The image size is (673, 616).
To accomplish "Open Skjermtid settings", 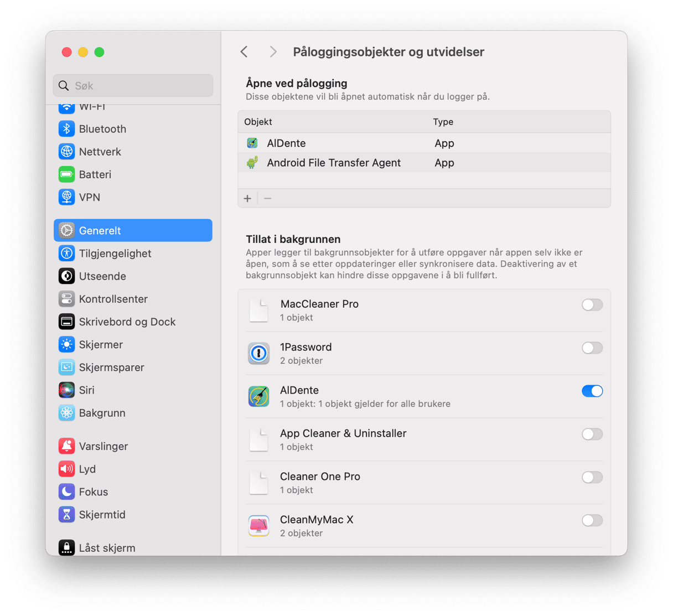I will tap(133, 514).
